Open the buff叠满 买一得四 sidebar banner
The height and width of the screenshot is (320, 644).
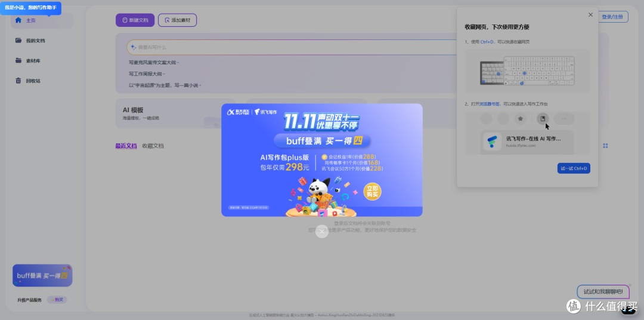click(x=42, y=276)
